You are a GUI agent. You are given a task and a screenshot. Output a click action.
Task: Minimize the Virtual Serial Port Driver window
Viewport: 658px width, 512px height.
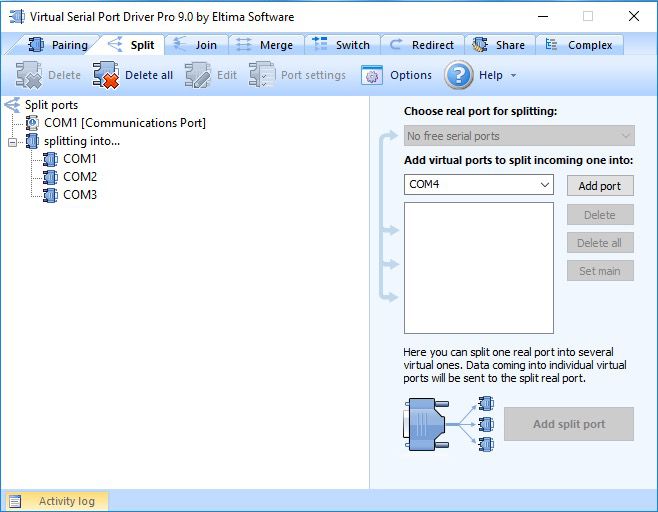click(x=543, y=17)
